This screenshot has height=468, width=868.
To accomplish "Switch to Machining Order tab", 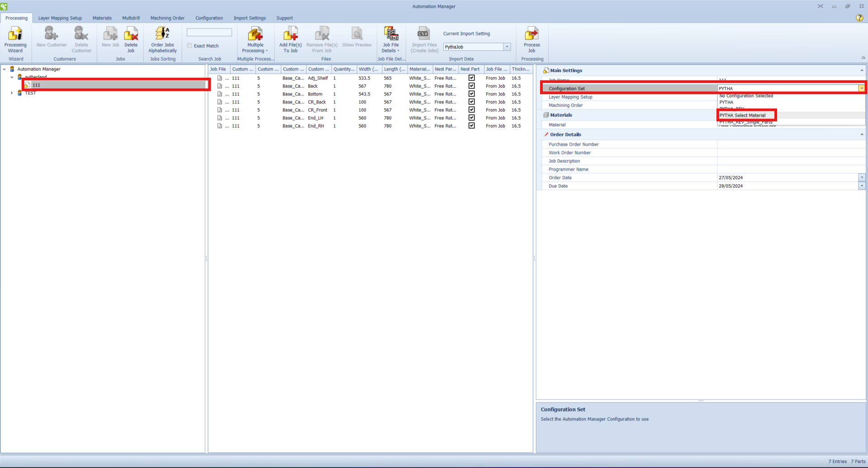I will [167, 18].
